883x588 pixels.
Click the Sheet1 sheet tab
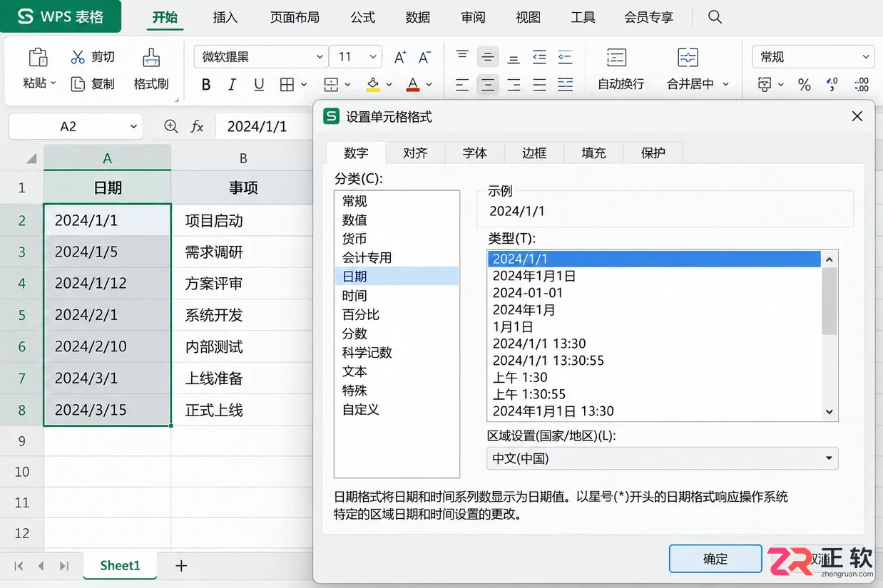tap(120, 565)
